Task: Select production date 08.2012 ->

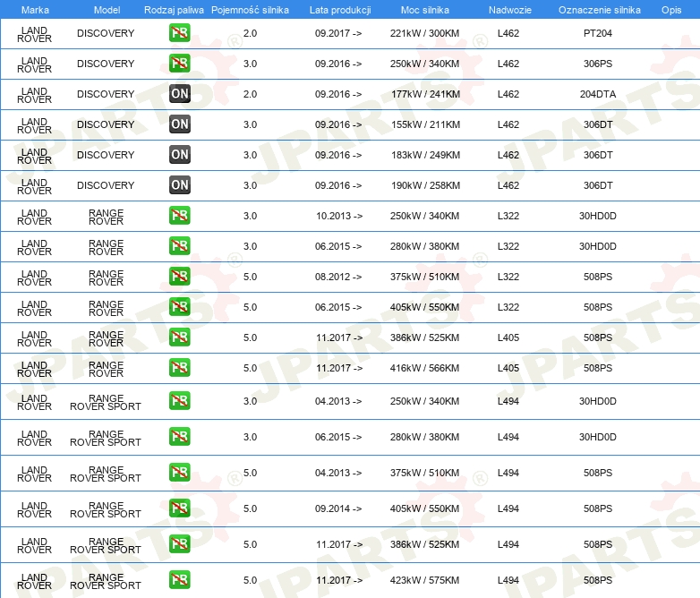Action: (338, 276)
